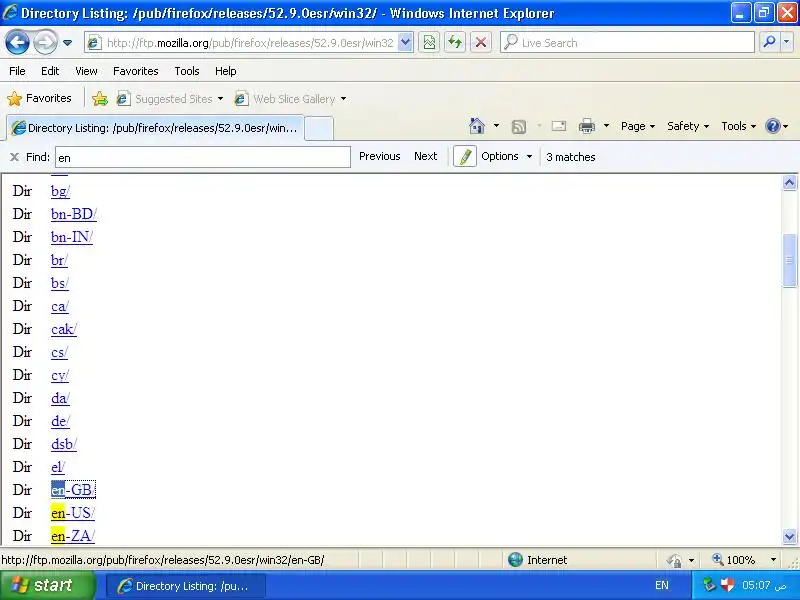Click the Compatibility View broken-page icon
This screenshot has width=800, height=600.
pyautogui.click(x=430, y=43)
